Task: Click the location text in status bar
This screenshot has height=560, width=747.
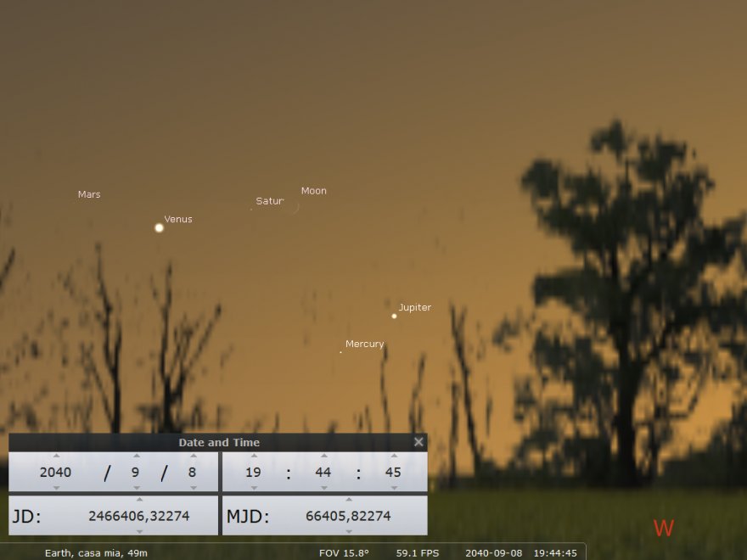Action: click(x=96, y=552)
